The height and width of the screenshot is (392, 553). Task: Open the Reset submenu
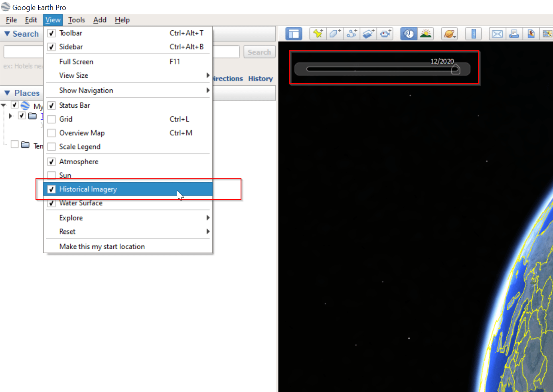click(x=128, y=232)
